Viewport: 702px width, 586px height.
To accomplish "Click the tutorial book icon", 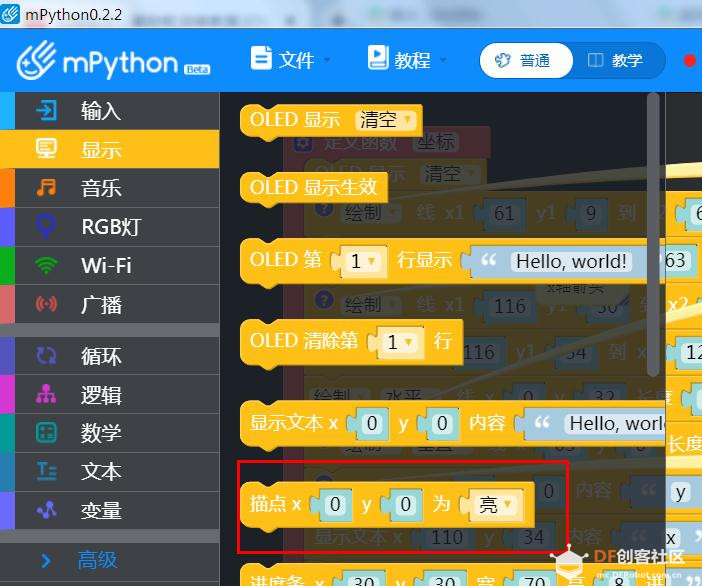I will coord(378,58).
